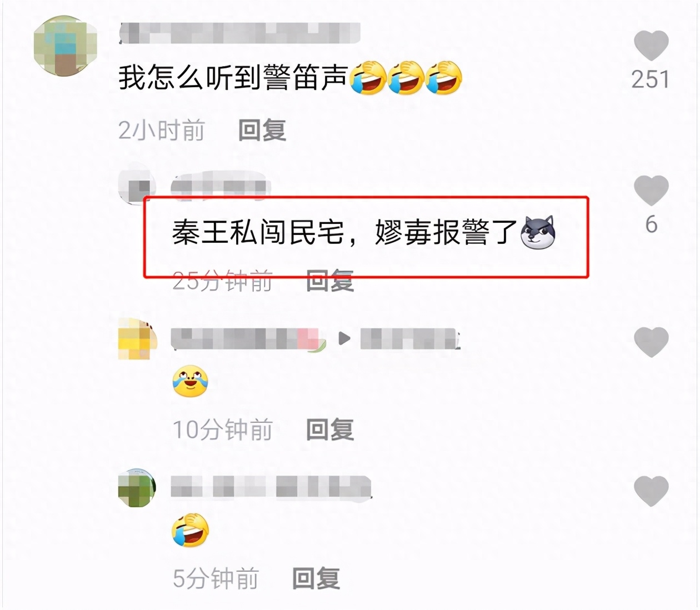Viewport: 700px width, 610px height.
Task: Open avatar of the 秦王私闯民宅 commenter
Action: tap(136, 184)
